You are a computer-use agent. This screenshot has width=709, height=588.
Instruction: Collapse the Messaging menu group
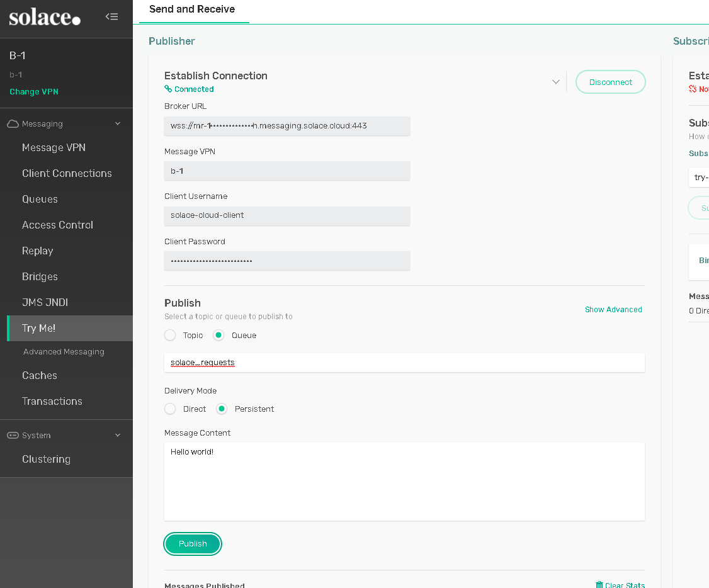tap(118, 124)
